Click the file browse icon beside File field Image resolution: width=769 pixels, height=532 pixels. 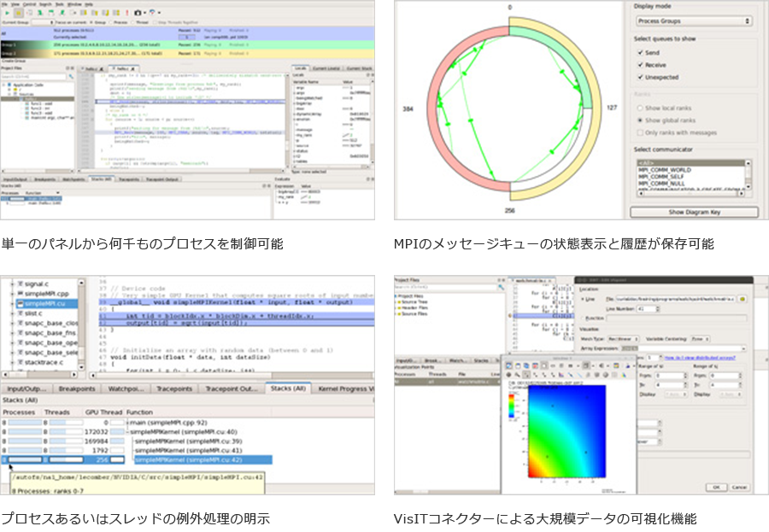click(743, 299)
